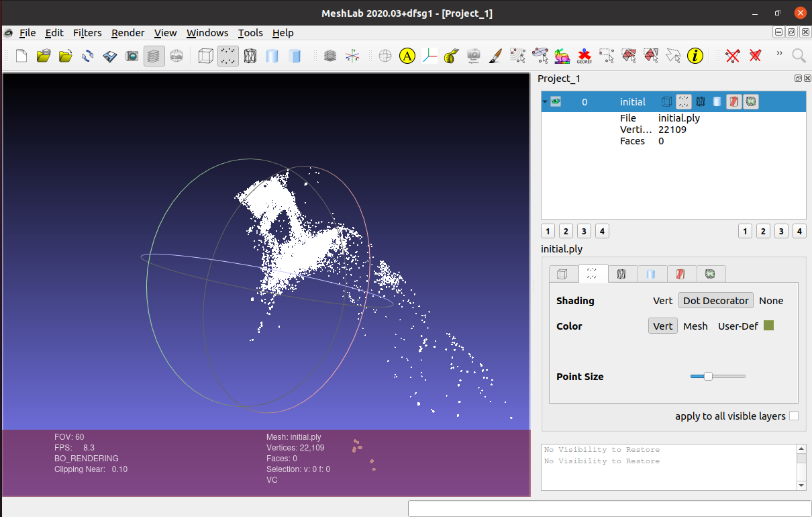Collapse the initial layer tree arrow
This screenshot has height=517, width=812.
coord(545,102)
